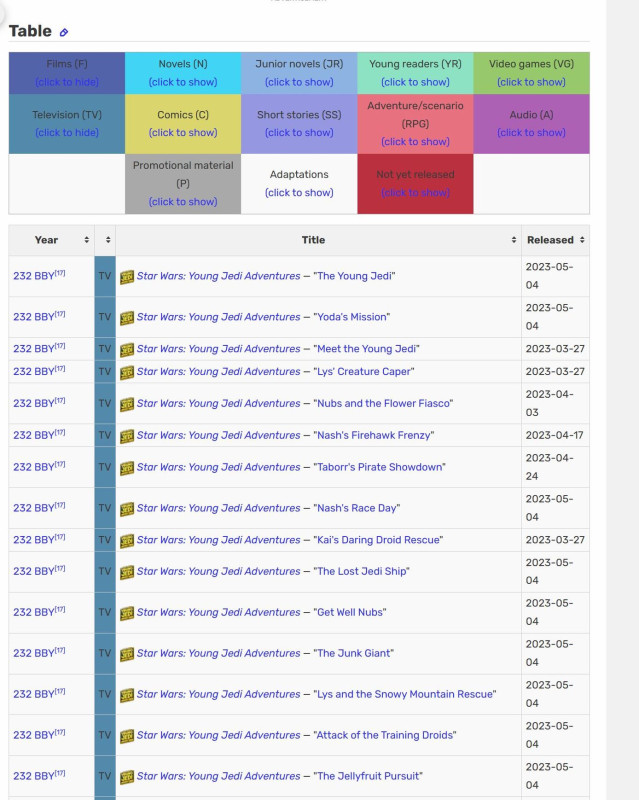
Task: Open "Get Well Nubs" episode link
Action: coord(350,612)
